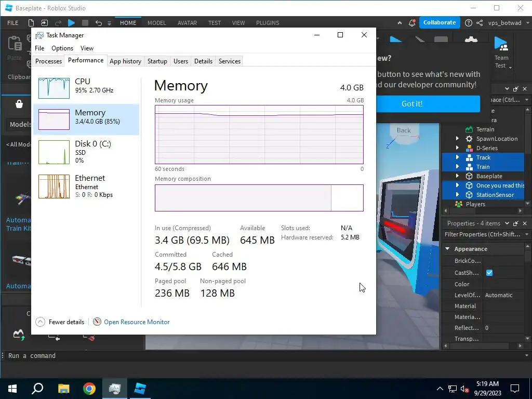This screenshot has width=532, height=399.
Task: Launch Google Chrome from the taskbar
Action: 89,389
